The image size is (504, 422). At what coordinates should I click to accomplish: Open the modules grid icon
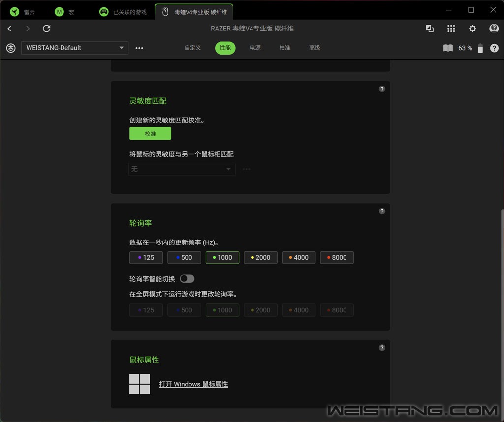tap(451, 29)
